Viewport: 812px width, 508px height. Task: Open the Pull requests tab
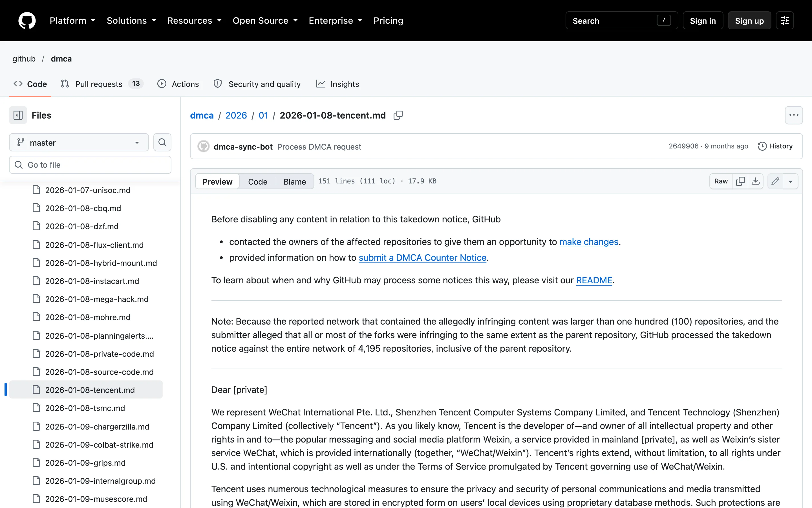click(102, 84)
